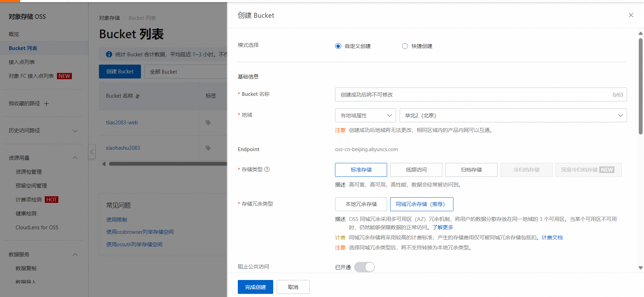This screenshot has width=644, height=297.
Task: Click the tag icon for xiaohashu2083
Action: pyautogui.click(x=208, y=148)
